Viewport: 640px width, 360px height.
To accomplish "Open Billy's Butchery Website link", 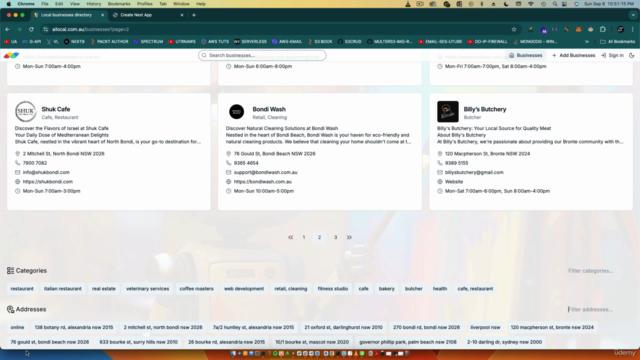I will [453, 182].
